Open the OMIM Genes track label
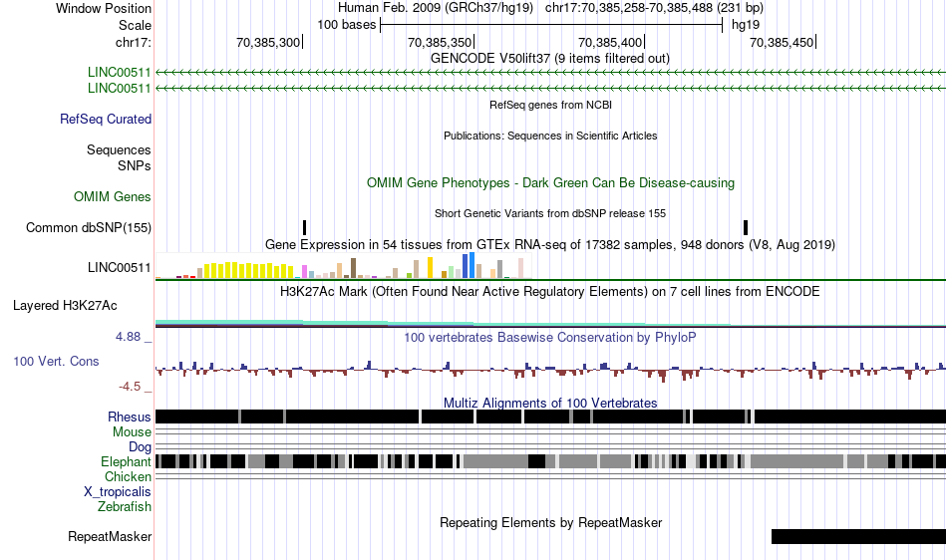 coord(113,196)
